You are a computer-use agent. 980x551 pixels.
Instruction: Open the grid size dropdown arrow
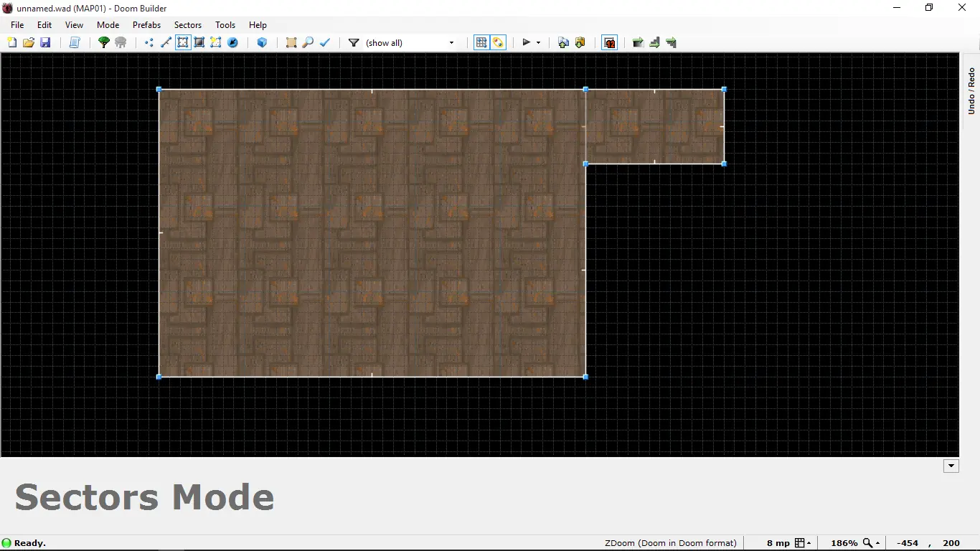click(809, 543)
